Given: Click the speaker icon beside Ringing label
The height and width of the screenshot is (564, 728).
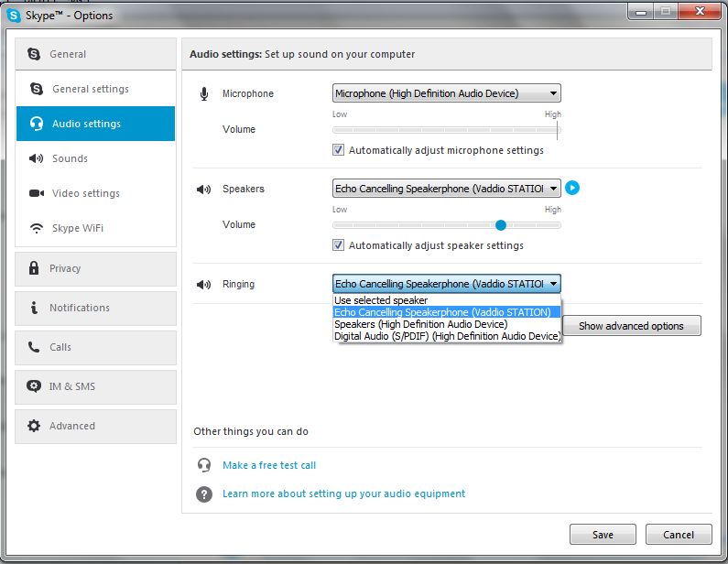Looking at the screenshot, I should point(204,284).
